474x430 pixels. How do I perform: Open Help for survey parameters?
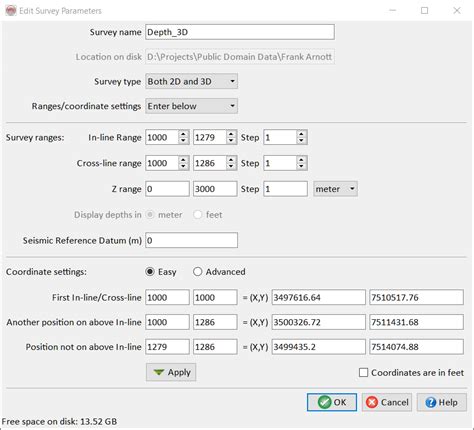click(x=442, y=402)
